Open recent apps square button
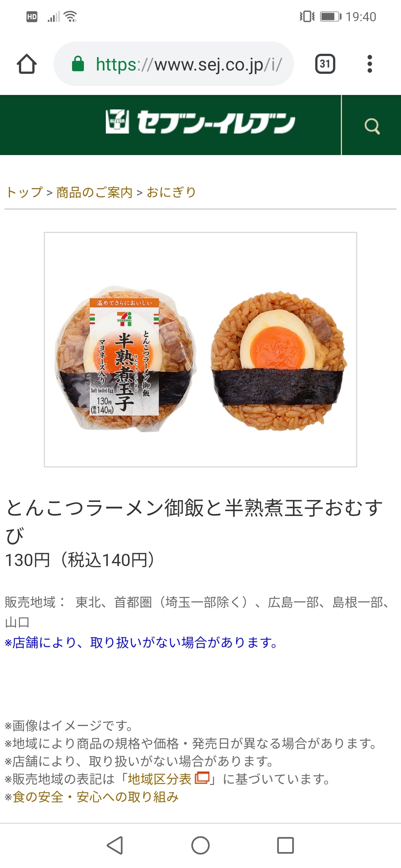The width and height of the screenshot is (401, 868). pyautogui.click(x=286, y=845)
